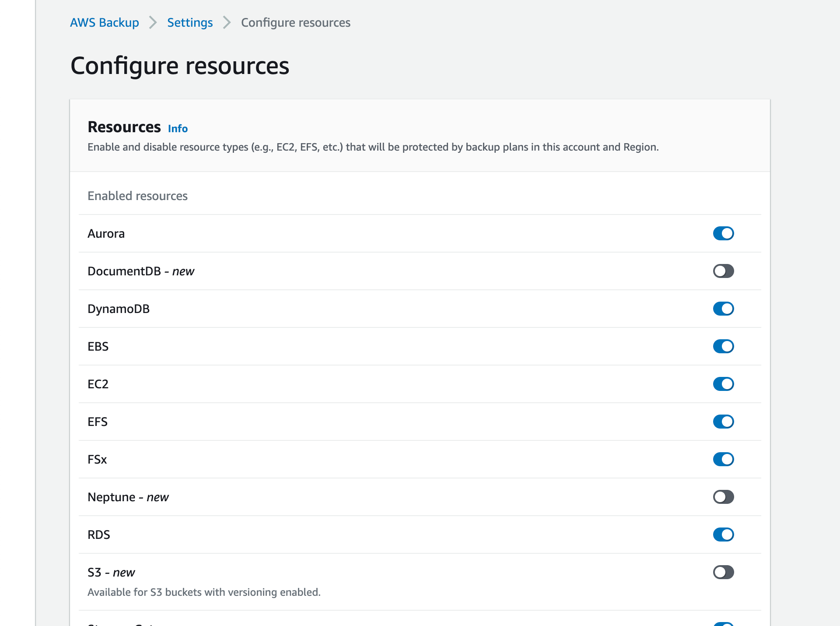
Task: Disable the Aurora resource toggle
Action: [x=723, y=233]
